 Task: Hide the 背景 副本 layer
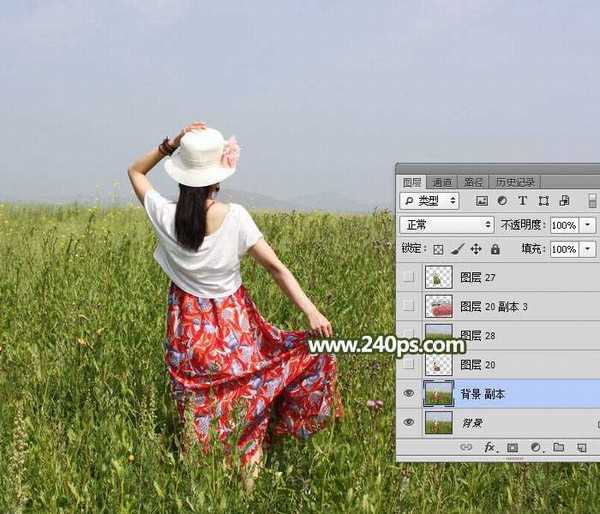[408, 394]
